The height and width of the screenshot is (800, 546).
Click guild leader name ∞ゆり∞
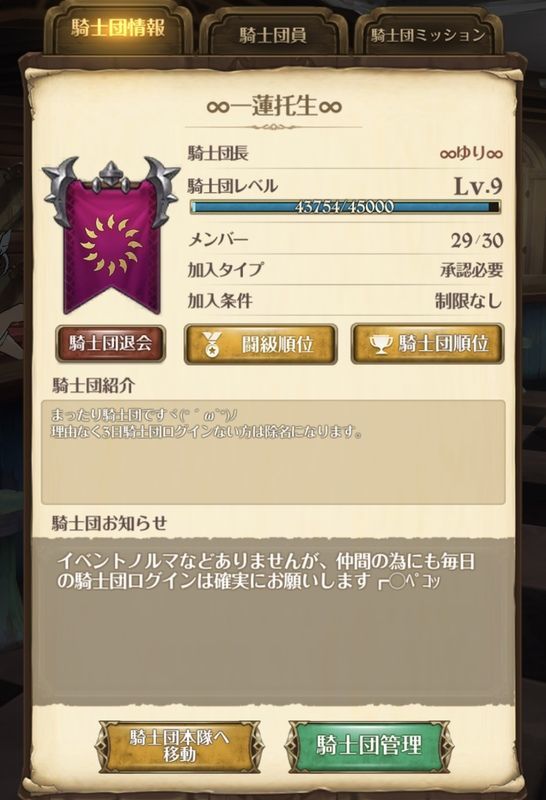tap(471, 153)
